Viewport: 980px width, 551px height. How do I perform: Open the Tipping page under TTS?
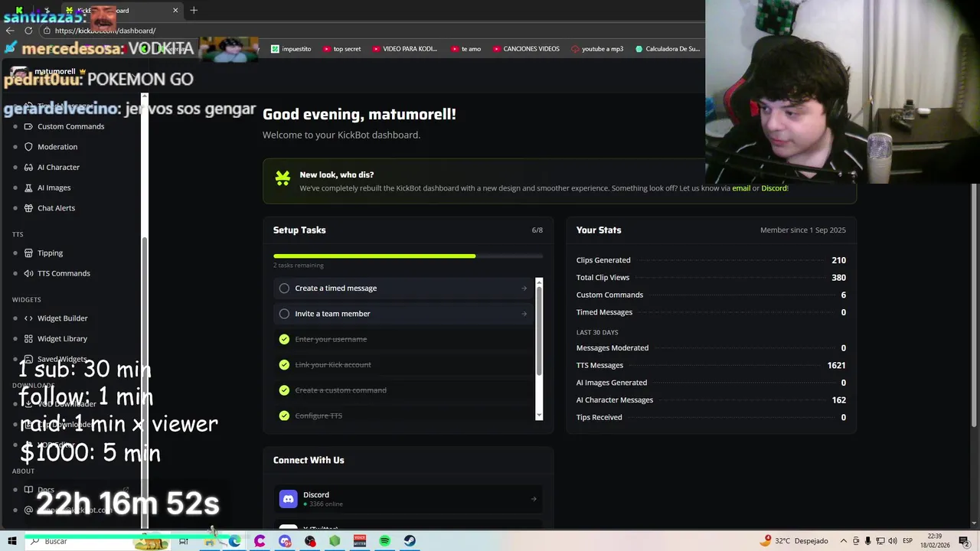[50, 253]
